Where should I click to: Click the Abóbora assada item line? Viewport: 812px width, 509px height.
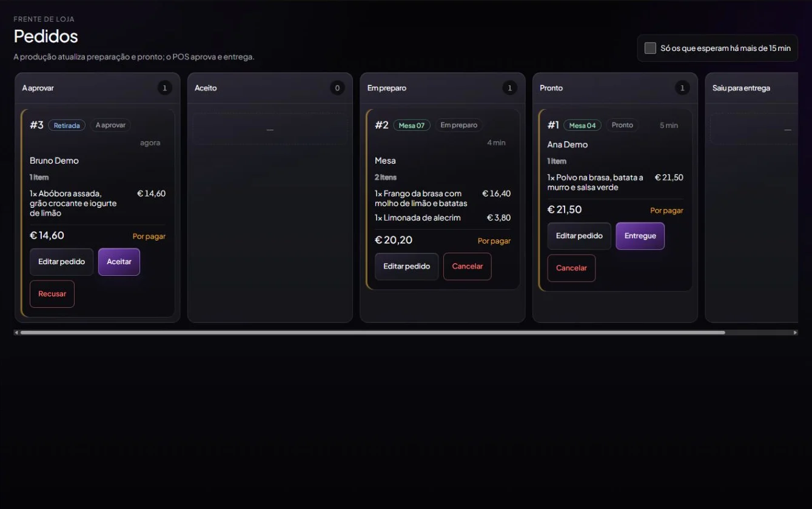(98, 203)
